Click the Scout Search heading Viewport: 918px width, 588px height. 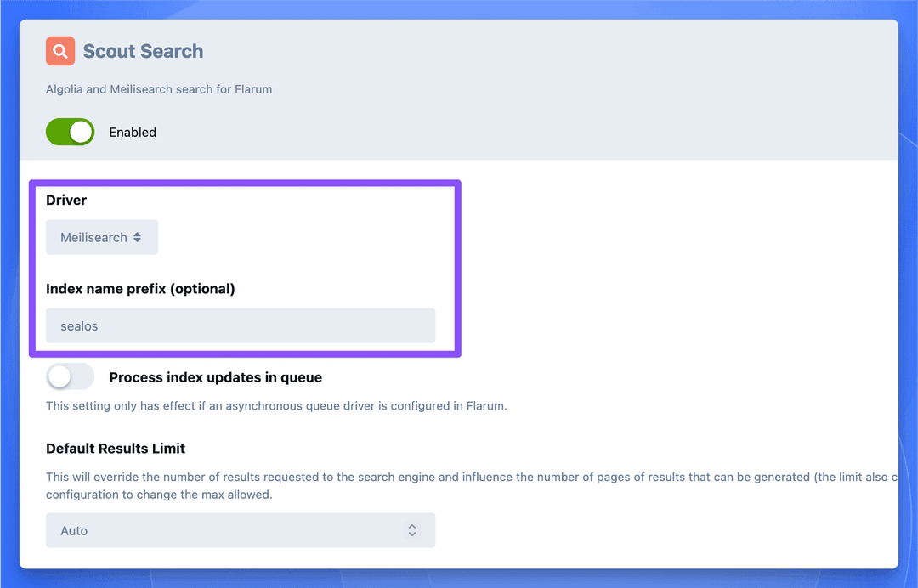point(142,51)
